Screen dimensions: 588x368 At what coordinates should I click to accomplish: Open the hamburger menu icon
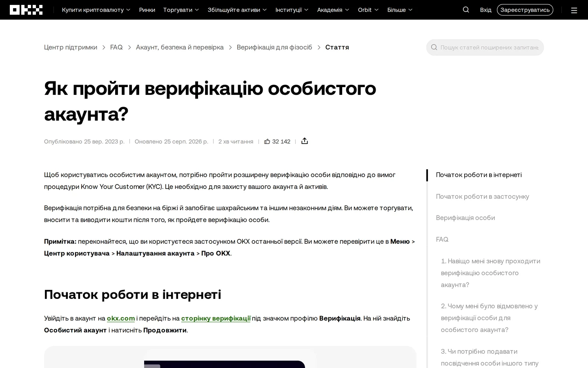click(574, 10)
